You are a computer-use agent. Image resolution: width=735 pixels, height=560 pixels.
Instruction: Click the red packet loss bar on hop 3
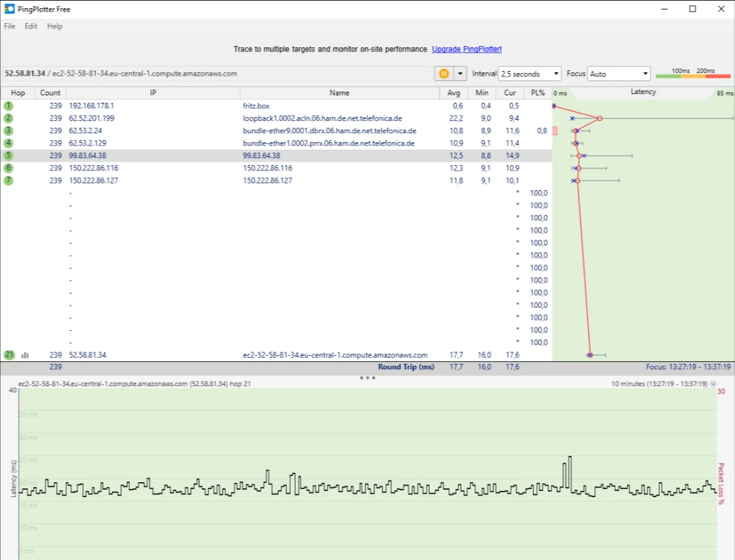[x=555, y=131]
